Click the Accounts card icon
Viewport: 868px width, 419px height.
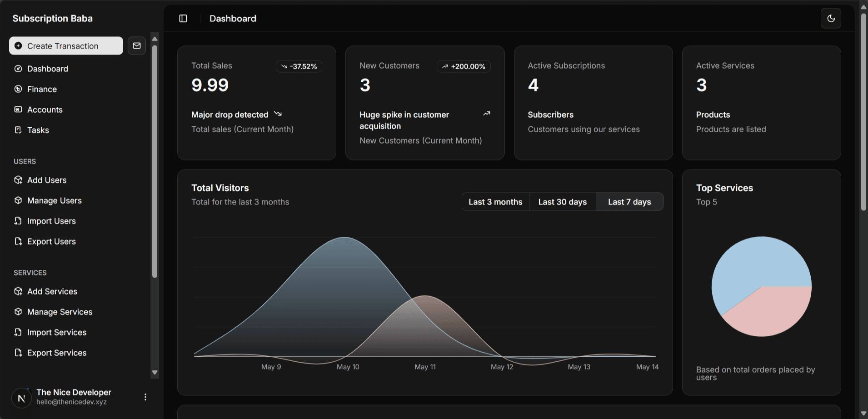click(18, 110)
